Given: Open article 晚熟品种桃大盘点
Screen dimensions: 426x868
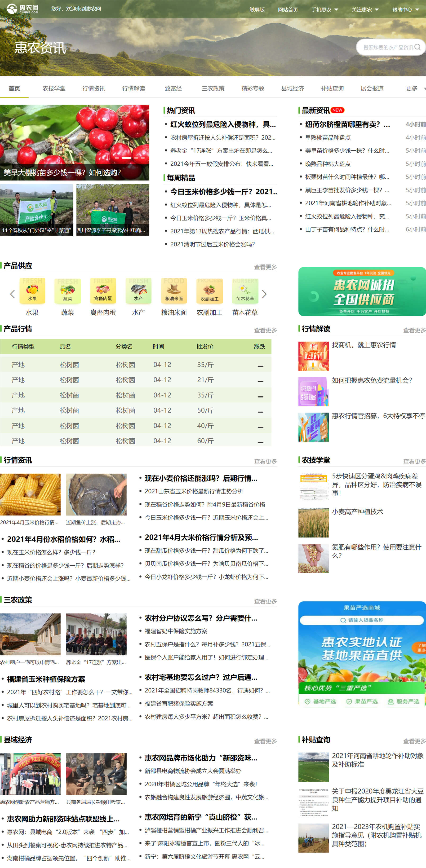Looking at the screenshot, I should 328,164.
